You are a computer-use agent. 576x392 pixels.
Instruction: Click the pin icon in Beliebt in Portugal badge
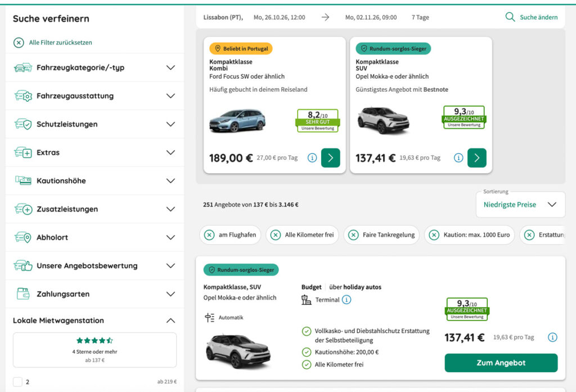(x=218, y=48)
